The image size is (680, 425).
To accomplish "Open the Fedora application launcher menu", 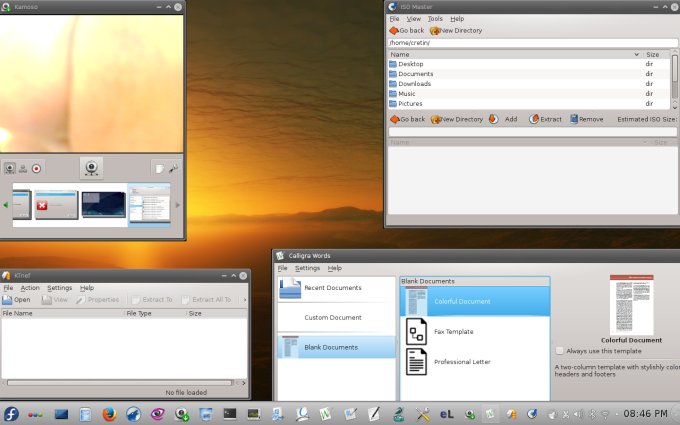I will (11, 413).
